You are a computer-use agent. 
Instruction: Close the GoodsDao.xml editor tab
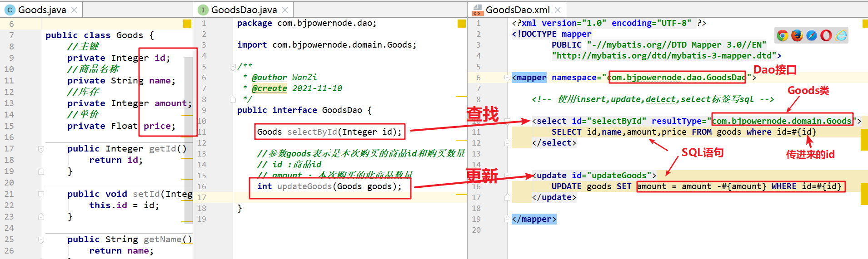(558, 10)
